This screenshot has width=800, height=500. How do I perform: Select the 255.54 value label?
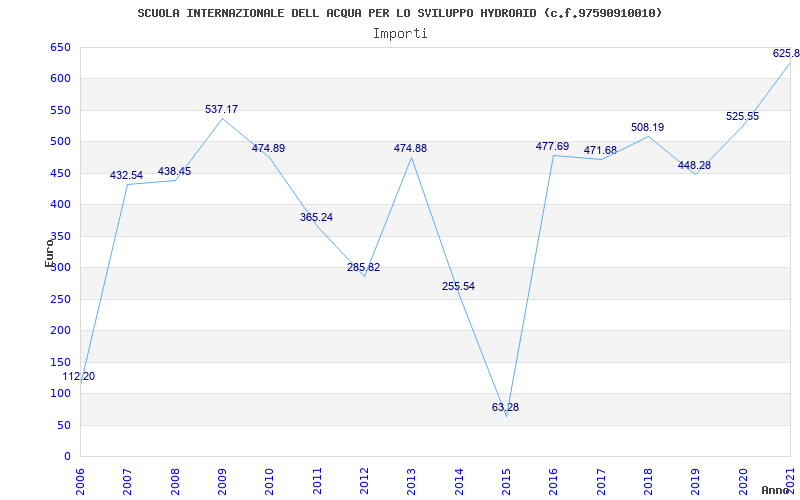[458, 286]
